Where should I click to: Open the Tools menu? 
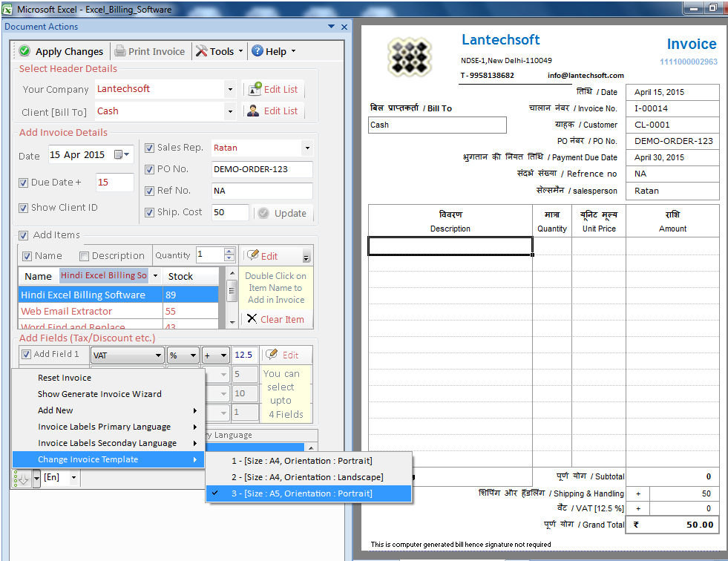(x=220, y=51)
